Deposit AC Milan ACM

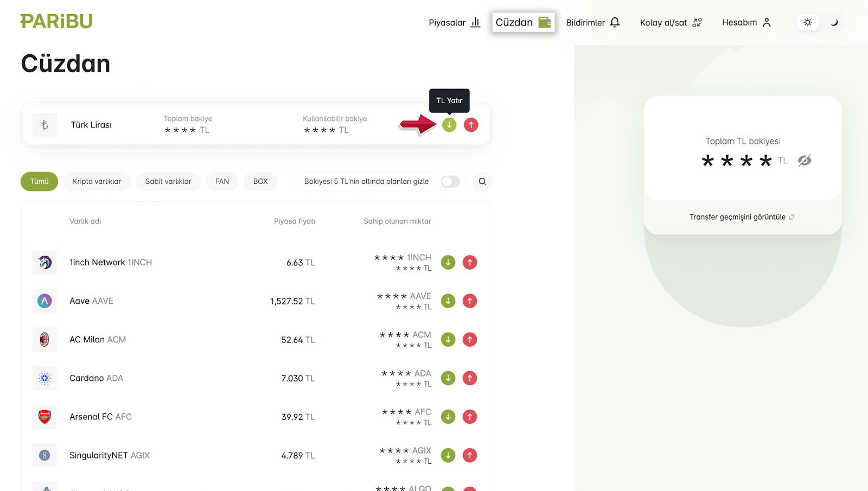(448, 340)
